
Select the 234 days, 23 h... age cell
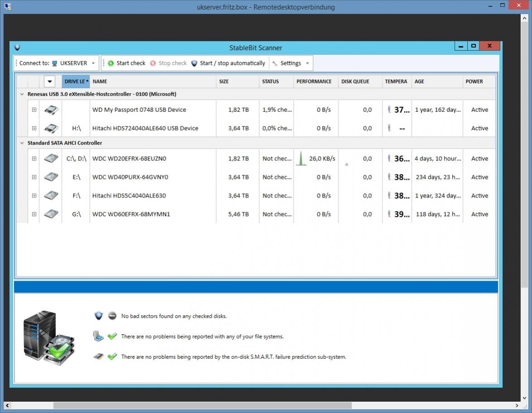(x=438, y=177)
